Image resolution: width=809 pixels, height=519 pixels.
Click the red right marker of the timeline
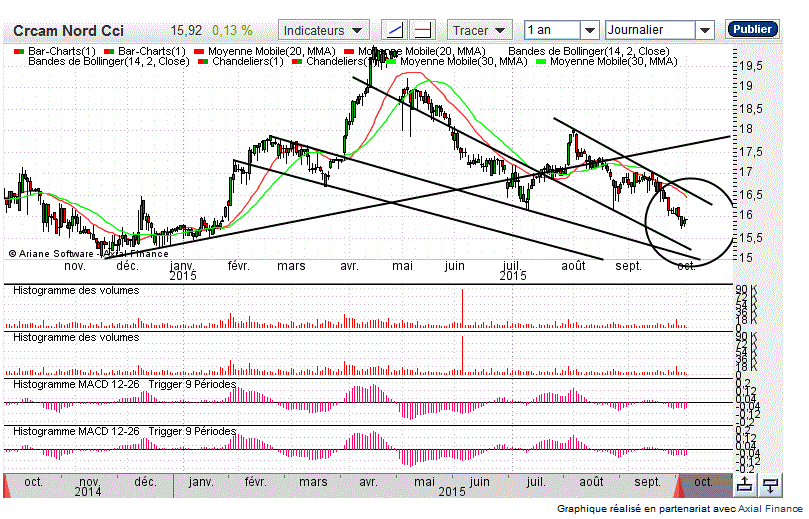coord(681,485)
